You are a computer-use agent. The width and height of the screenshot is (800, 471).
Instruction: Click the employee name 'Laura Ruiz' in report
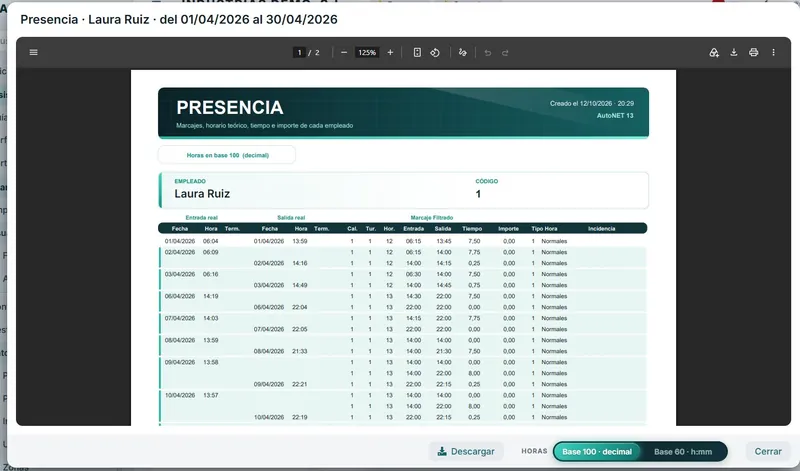(x=202, y=194)
